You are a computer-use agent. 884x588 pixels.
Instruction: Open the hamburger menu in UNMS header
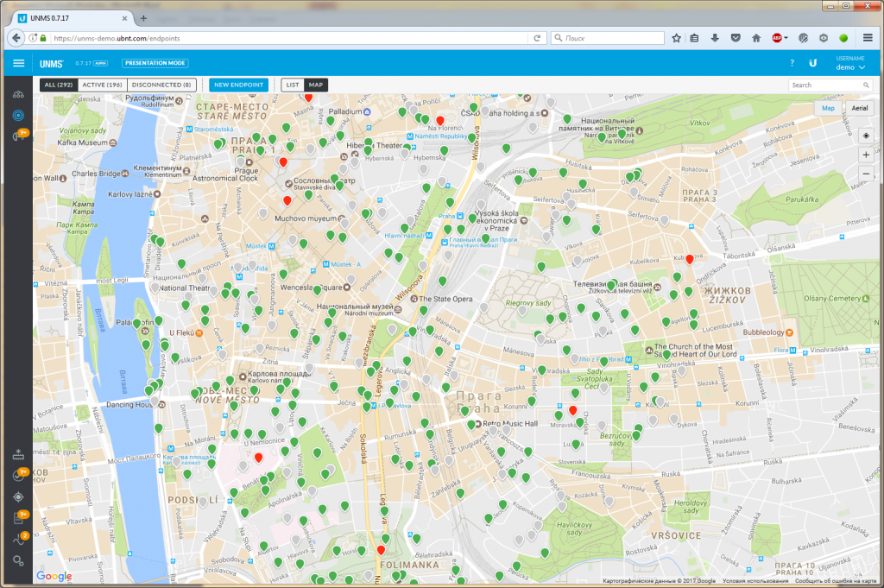(19, 63)
